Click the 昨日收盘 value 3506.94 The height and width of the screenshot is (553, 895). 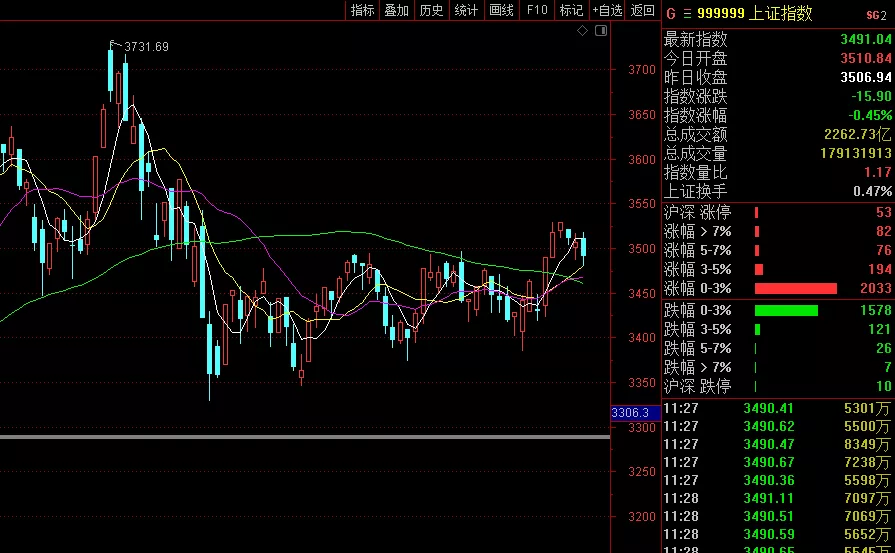coord(866,77)
